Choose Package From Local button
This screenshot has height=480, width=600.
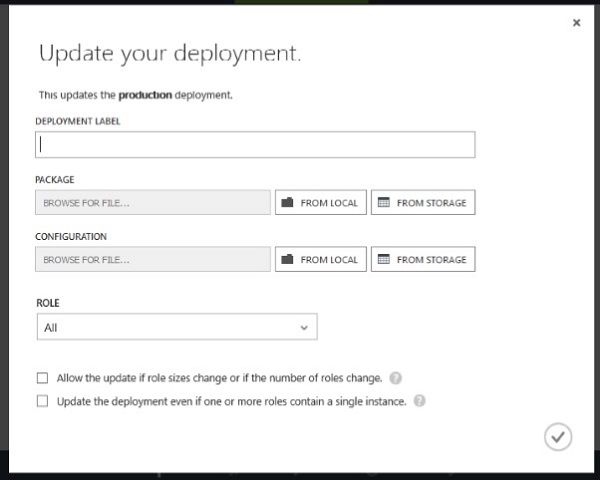coord(321,203)
